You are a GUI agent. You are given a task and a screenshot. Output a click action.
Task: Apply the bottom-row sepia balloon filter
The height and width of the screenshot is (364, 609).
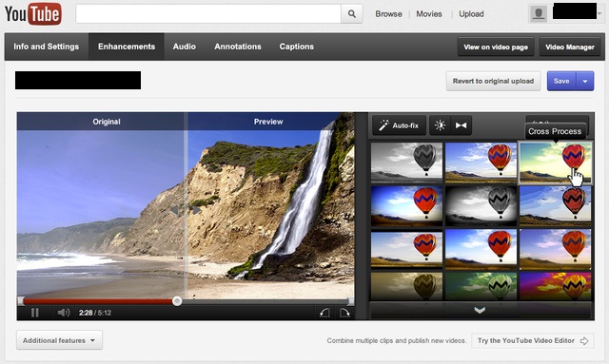(x=406, y=286)
